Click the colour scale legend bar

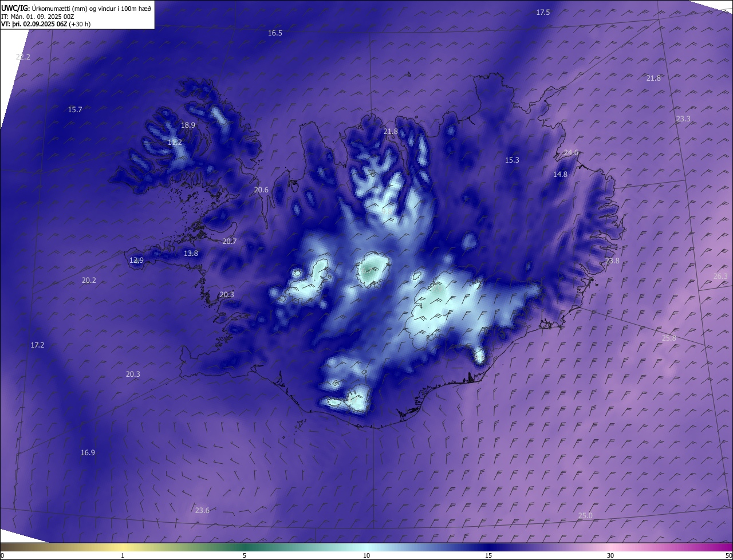366,547
